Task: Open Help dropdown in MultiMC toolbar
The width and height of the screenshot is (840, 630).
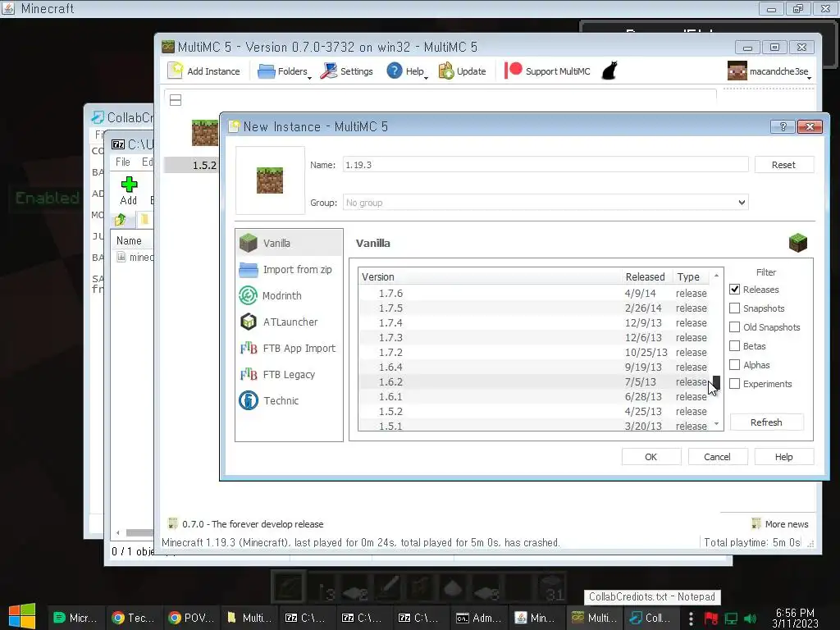Action: click(407, 71)
